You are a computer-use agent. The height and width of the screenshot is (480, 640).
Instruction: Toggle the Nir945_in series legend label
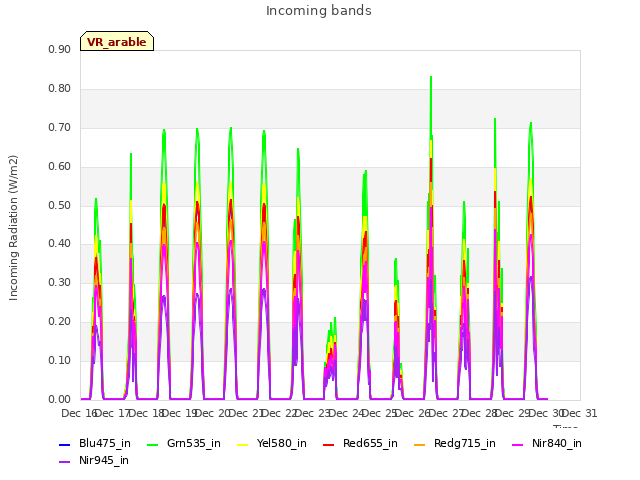[x=104, y=460]
